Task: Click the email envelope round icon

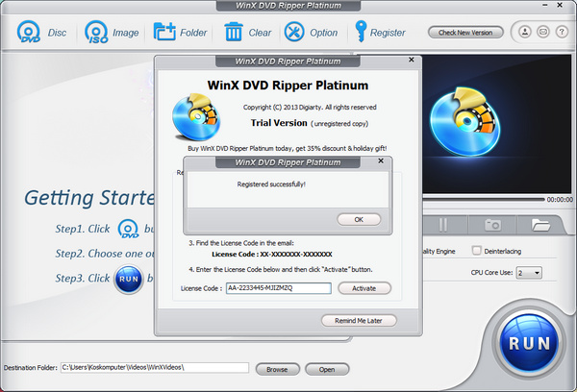Action: click(x=543, y=32)
